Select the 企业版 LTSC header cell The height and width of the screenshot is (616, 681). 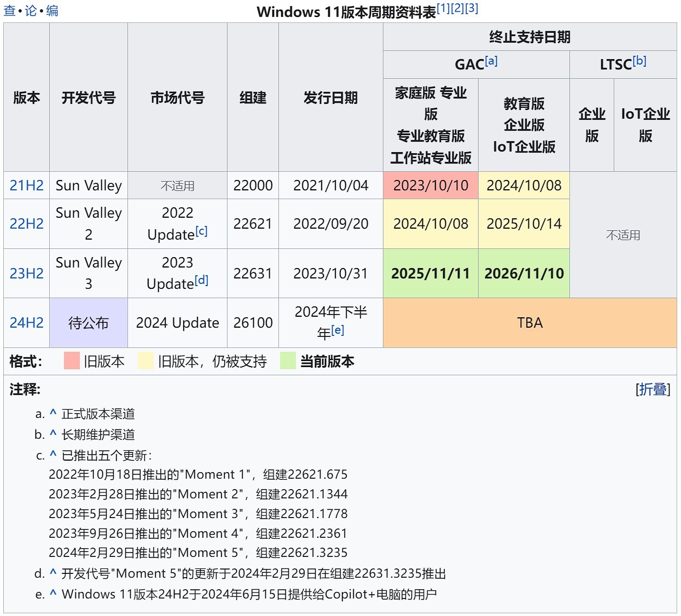(592, 125)
